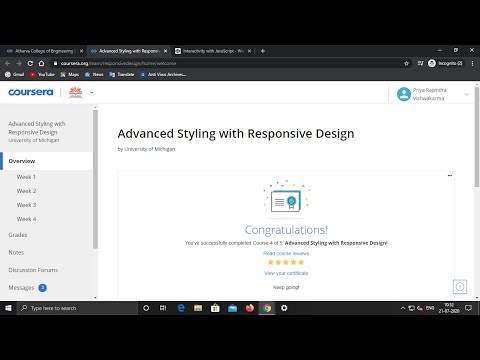Launch Microsoft Edge from the taskbar
480x360 pixels.
(x=181, y=308)
